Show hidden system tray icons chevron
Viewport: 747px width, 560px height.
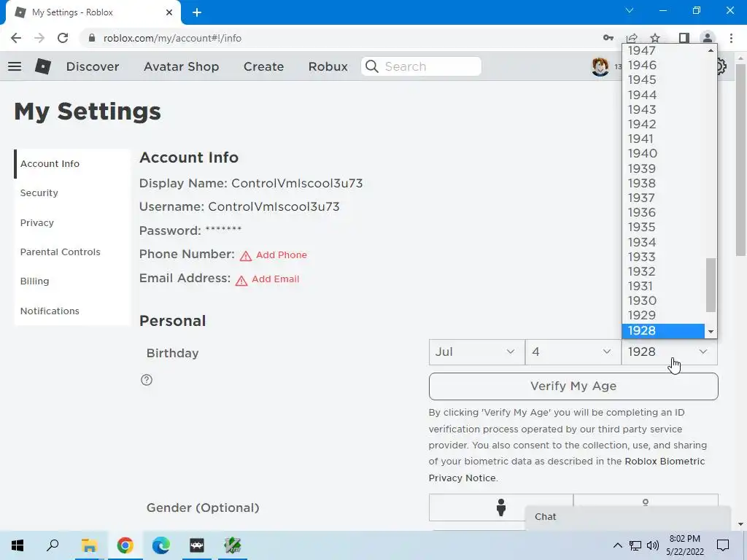coord(617,545)
